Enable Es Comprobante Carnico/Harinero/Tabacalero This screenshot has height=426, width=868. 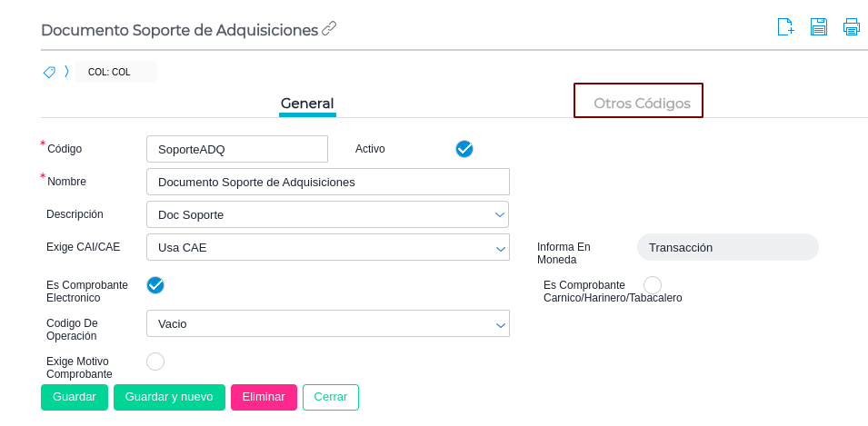click(x=653, y=285)
